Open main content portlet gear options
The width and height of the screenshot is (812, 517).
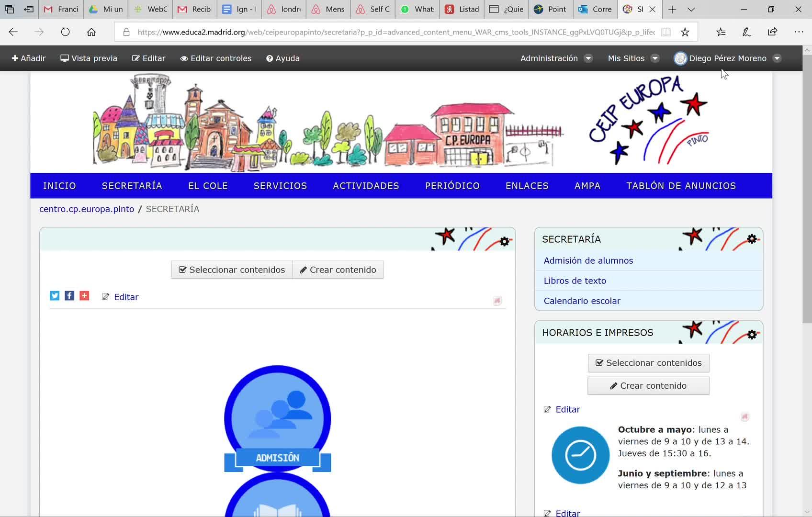coord(505,242)
